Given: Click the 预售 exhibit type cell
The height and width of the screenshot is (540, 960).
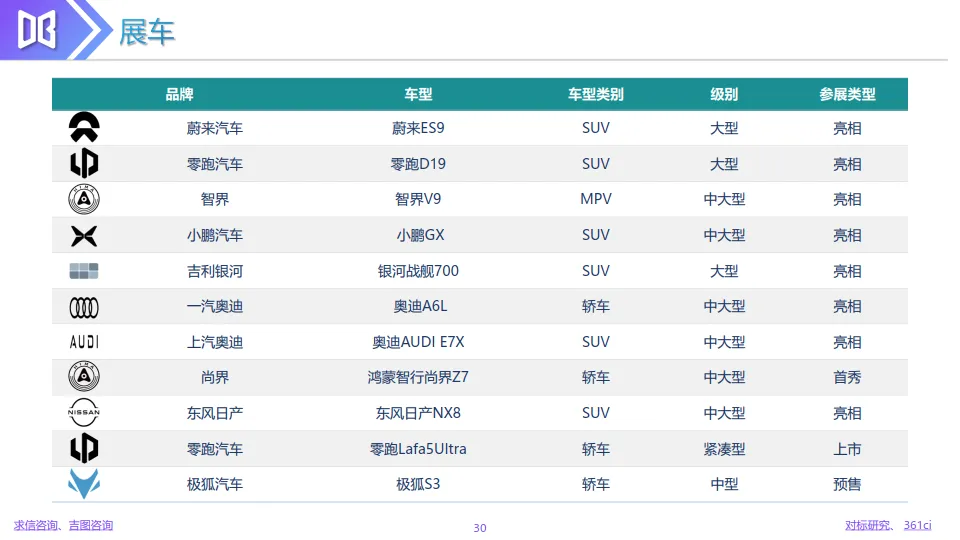Looking at the screenshot, I should [x=847, y=484].
